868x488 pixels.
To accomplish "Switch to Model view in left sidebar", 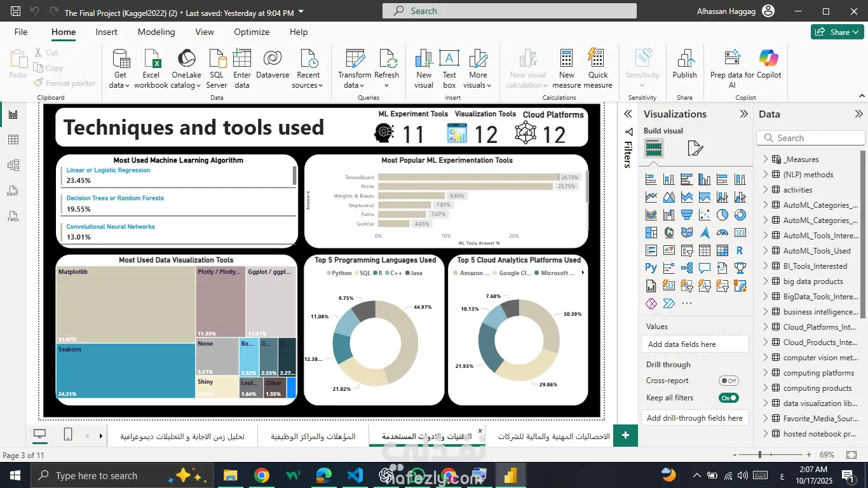I will [x=13, y=165].
